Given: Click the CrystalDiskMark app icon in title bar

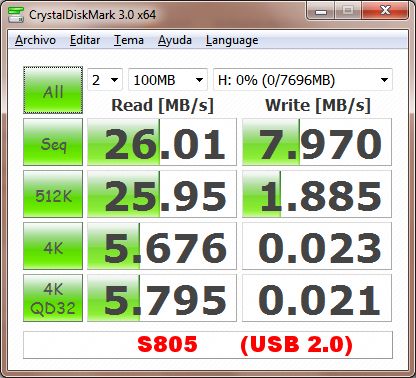Looking at the screenshot, I should coord(16,14).
